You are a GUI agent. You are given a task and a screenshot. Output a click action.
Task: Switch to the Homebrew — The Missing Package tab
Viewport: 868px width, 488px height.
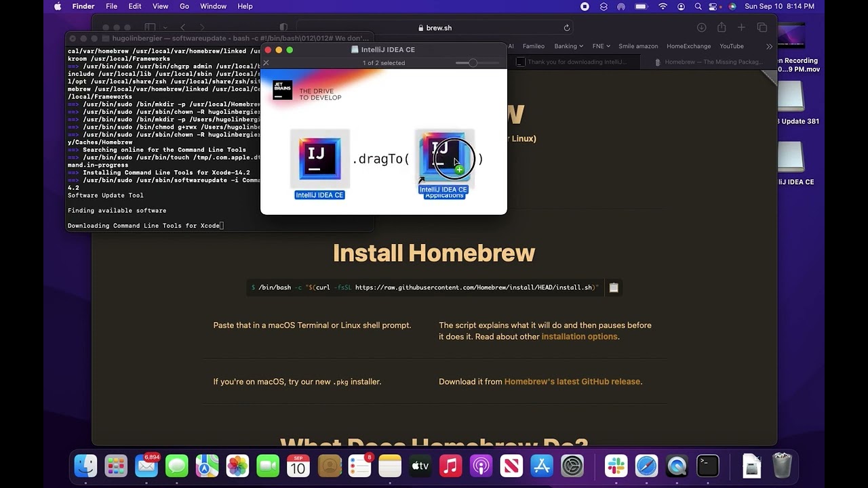[x=709, y=62]
